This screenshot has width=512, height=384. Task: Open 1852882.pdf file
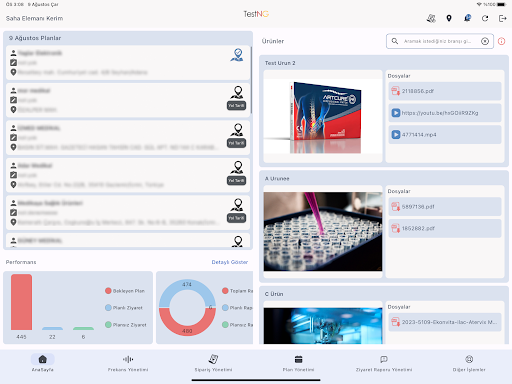pyautogui.click(x=445, y=228)
